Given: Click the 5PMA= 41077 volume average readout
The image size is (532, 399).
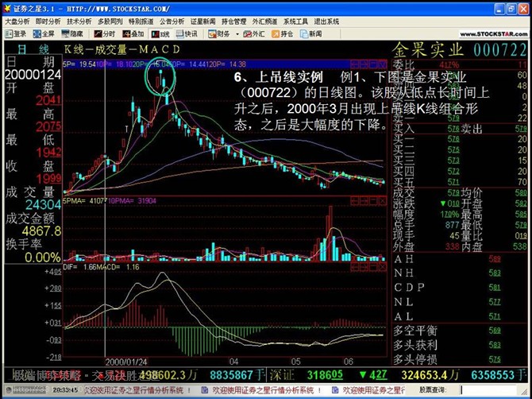Looking at the screenshot, I should click(86, 201).
